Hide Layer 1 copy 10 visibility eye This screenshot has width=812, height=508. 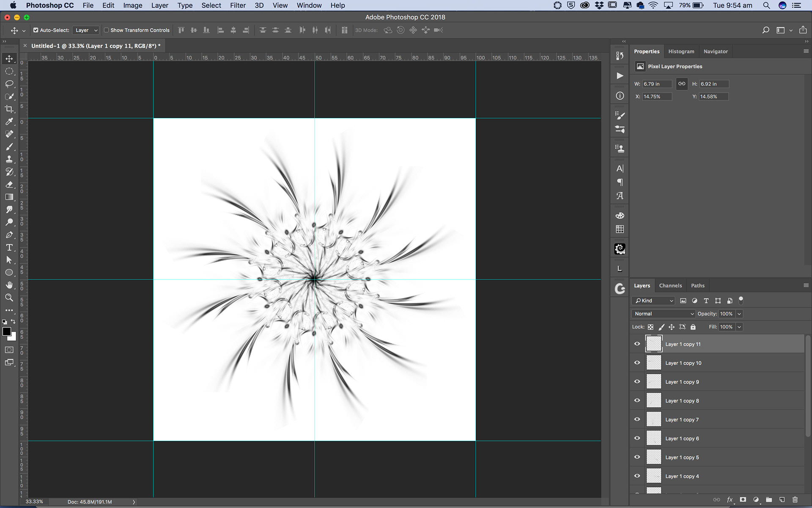pyautogui.click(x=637, y=363)
